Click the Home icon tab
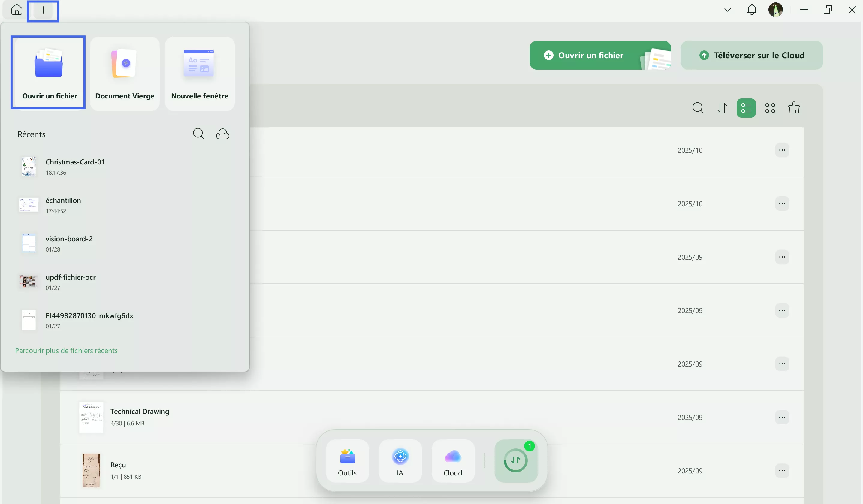The image size is (863, 504). [17, 10]
